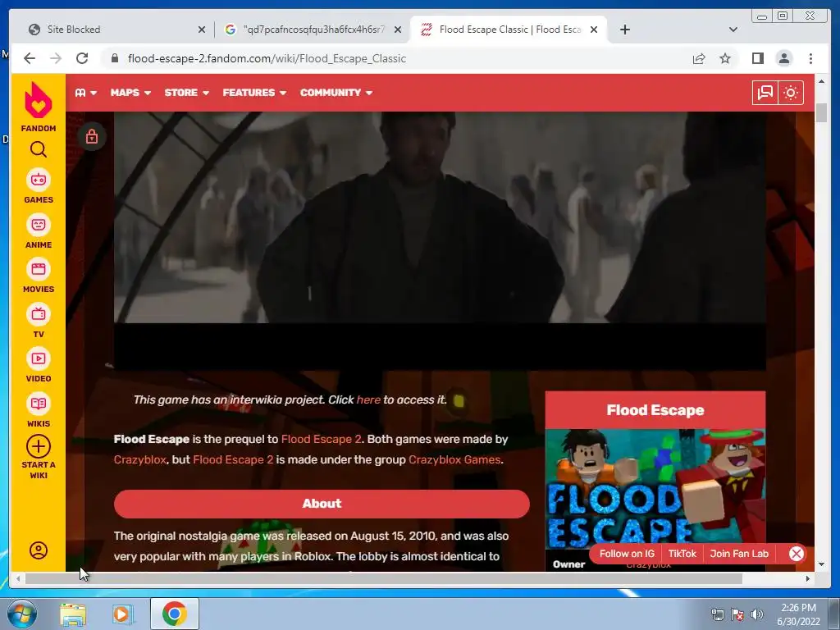Click the browser Forward arrow
Viewport: 840px width, 630px height.
[56, 58]
